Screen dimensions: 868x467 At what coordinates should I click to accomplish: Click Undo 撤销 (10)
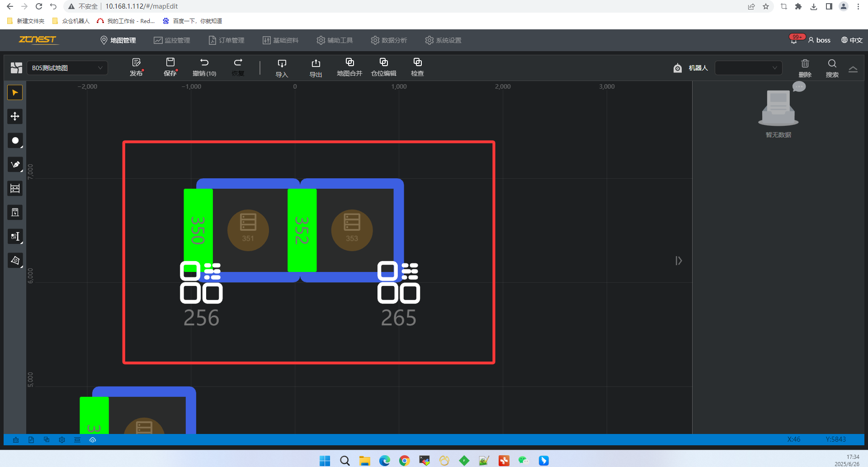pos(204,67)
